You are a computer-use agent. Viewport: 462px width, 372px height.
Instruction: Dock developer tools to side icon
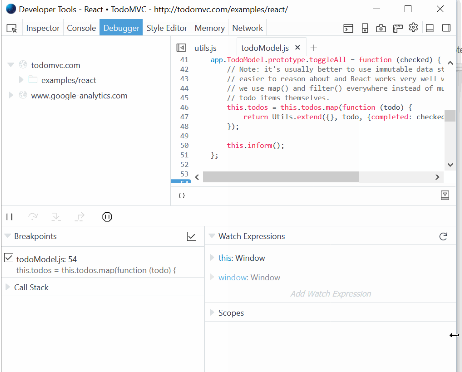click(446, 28)
